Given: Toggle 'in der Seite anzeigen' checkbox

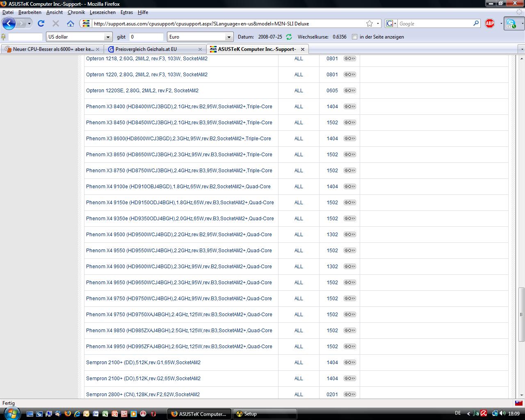Looking at the screenshot, I should click(354, 37).
